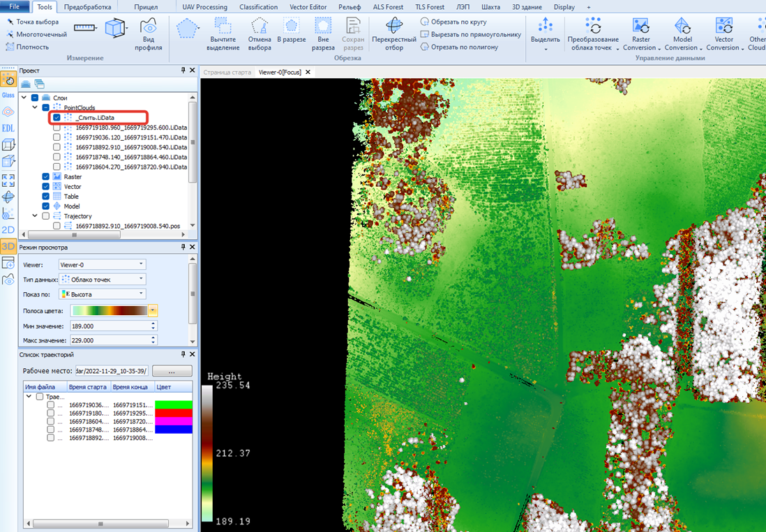Collapse the PointClouds tree node

[x=35, y=107]
